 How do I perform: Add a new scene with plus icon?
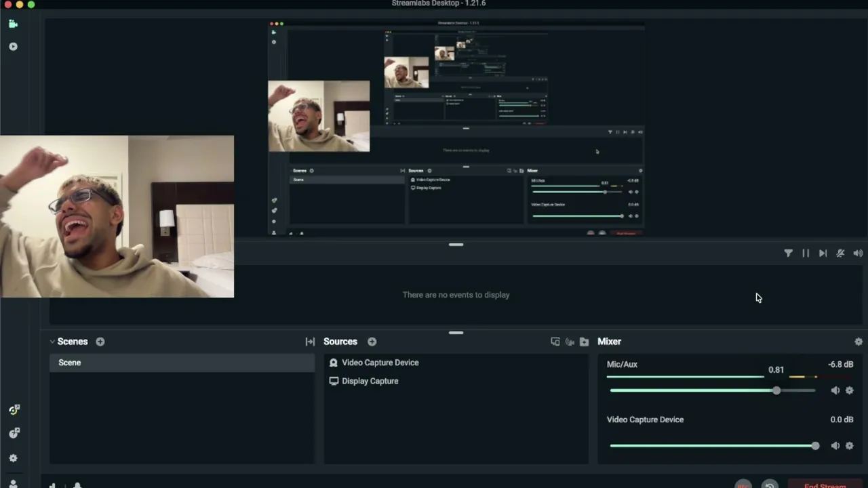tap(100, 342)
